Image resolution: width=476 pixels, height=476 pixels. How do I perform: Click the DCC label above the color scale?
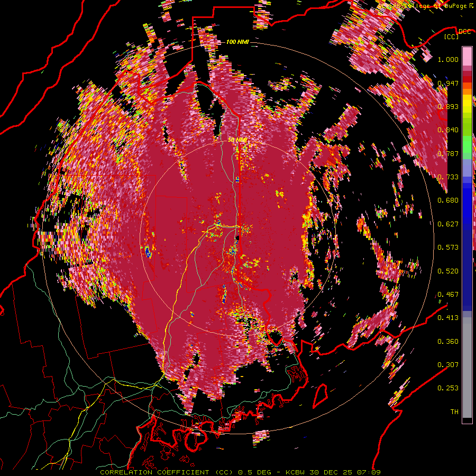465,32
